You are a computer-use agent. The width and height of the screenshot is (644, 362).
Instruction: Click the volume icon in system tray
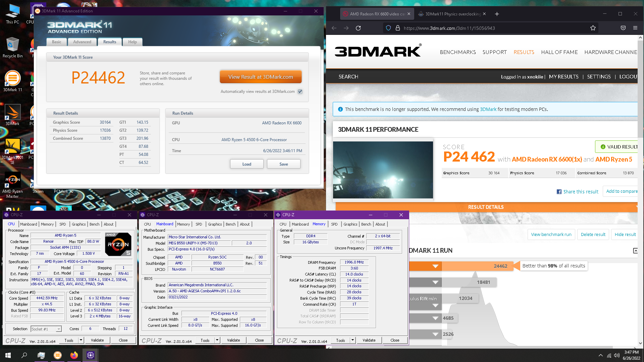pyautogui.click(x=617, y=355)
